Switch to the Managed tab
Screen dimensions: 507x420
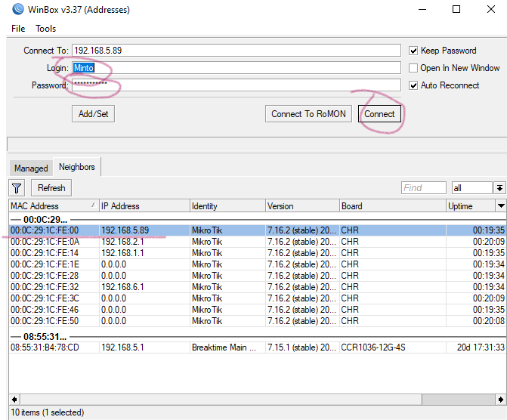pos(31,168)
